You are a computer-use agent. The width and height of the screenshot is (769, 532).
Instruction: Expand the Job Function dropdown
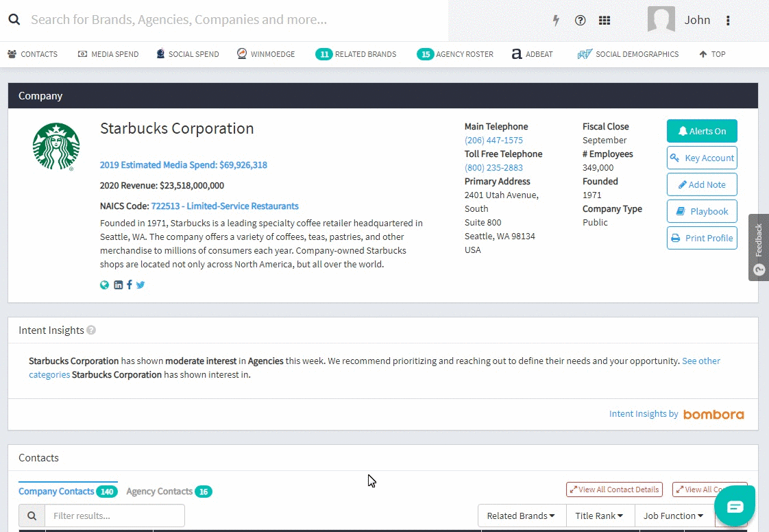pos(674,516)
